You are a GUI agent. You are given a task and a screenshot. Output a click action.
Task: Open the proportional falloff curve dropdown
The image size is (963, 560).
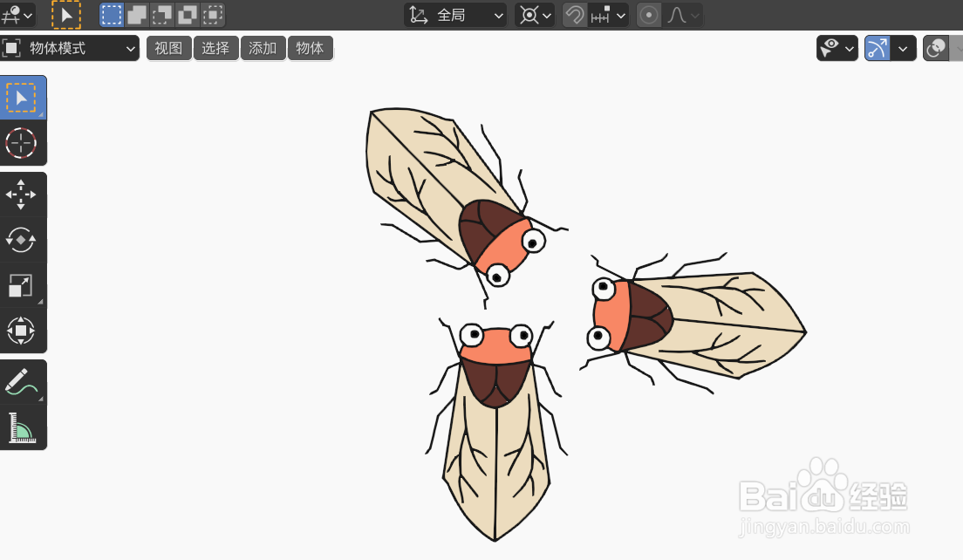[x=682, y=15]
